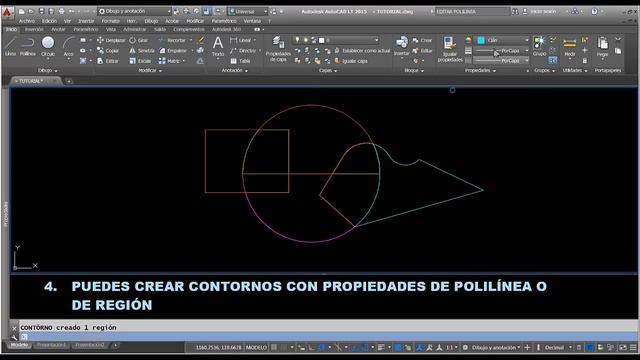The width and height of the screenshot is (640, 360).
Task: Click Igualar capa button
Action: tap(351, 61)
